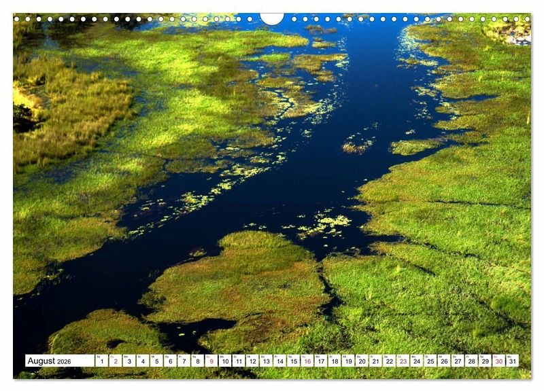Select date 7 in the calendar strip
This screenshot has height=392, width=544.
[184, 361]
